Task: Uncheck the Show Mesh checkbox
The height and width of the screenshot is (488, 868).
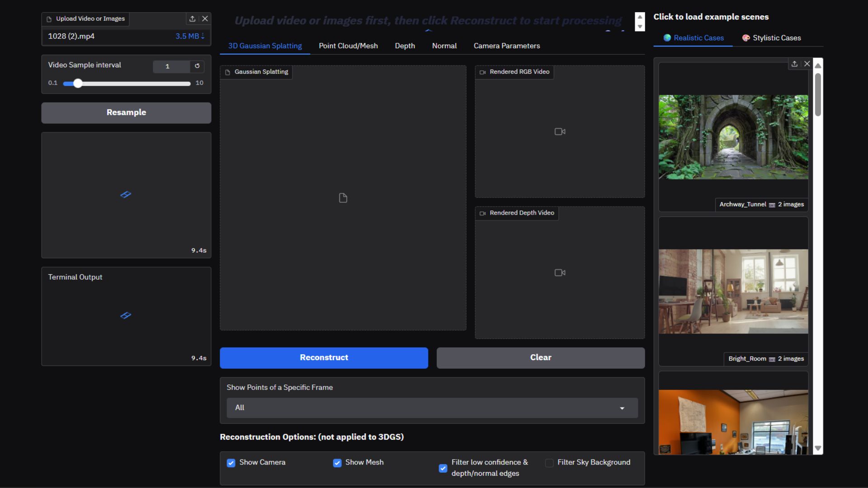Action: [x=337, y=463]
